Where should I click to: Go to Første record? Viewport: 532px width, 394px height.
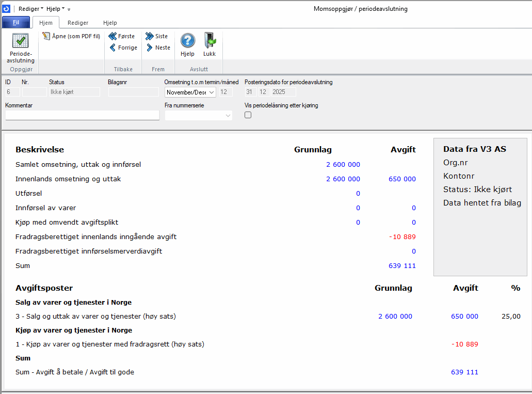tap(122, 36)
